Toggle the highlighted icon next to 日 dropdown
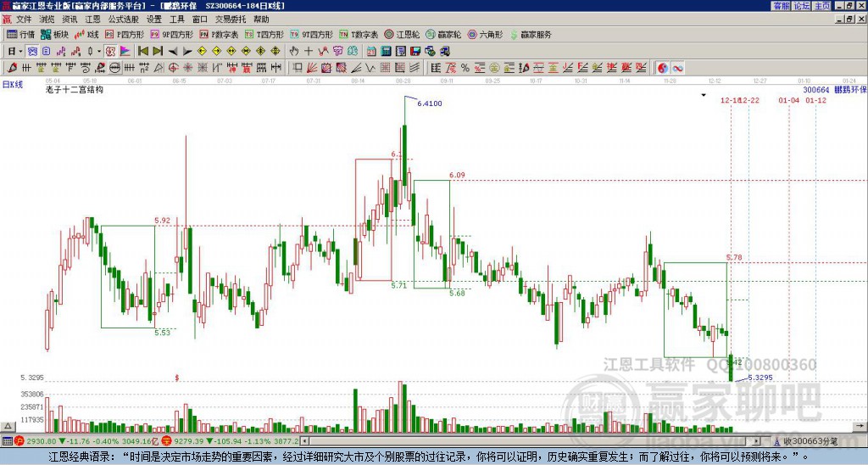 (33, 52)
